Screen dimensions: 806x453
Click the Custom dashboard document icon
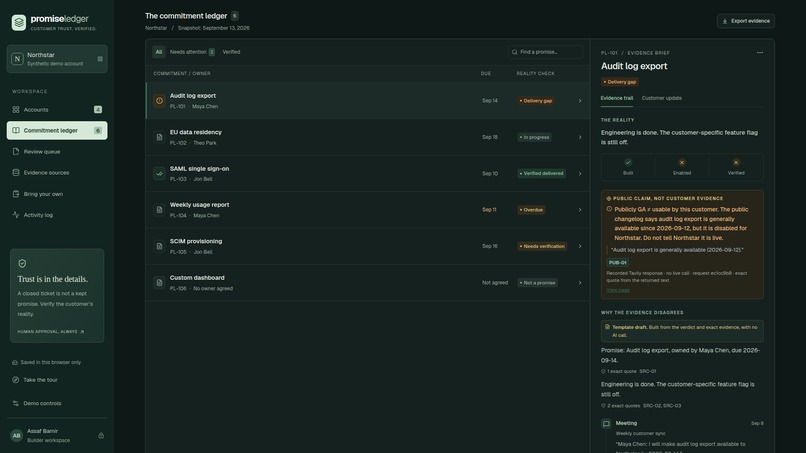click(x=159, y=283)
